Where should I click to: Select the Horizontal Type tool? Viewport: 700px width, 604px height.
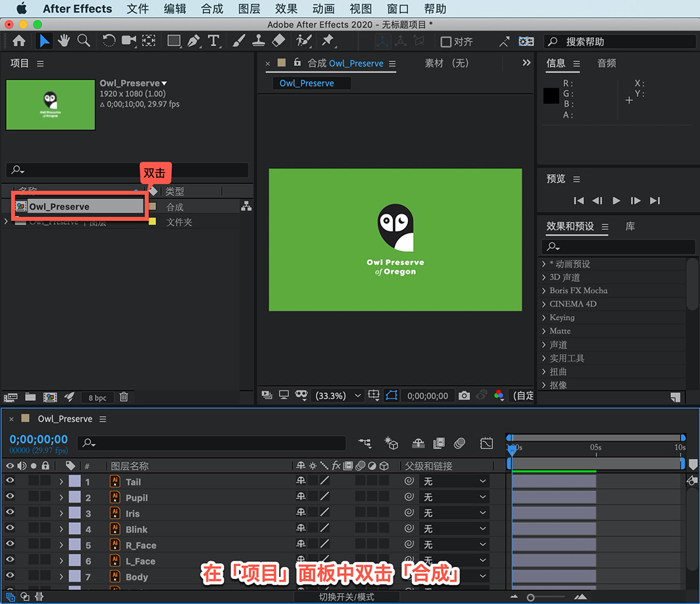tap(214, 41)
